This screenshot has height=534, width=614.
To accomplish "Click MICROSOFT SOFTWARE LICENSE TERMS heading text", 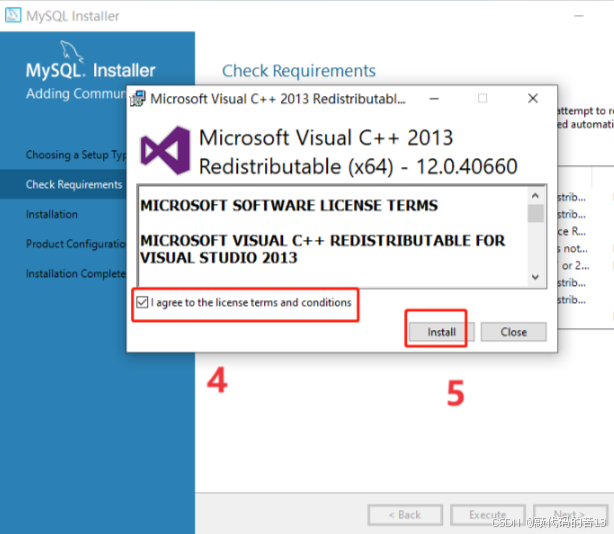I will (289, 206).
